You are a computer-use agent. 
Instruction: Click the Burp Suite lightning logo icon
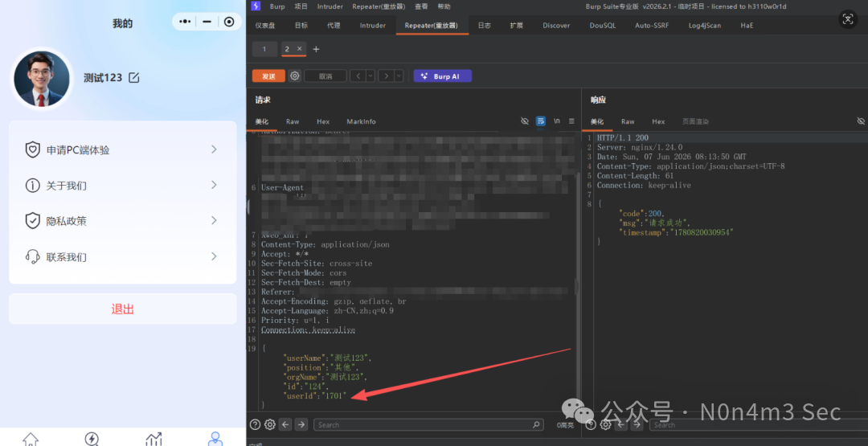(x=256, y=6)
